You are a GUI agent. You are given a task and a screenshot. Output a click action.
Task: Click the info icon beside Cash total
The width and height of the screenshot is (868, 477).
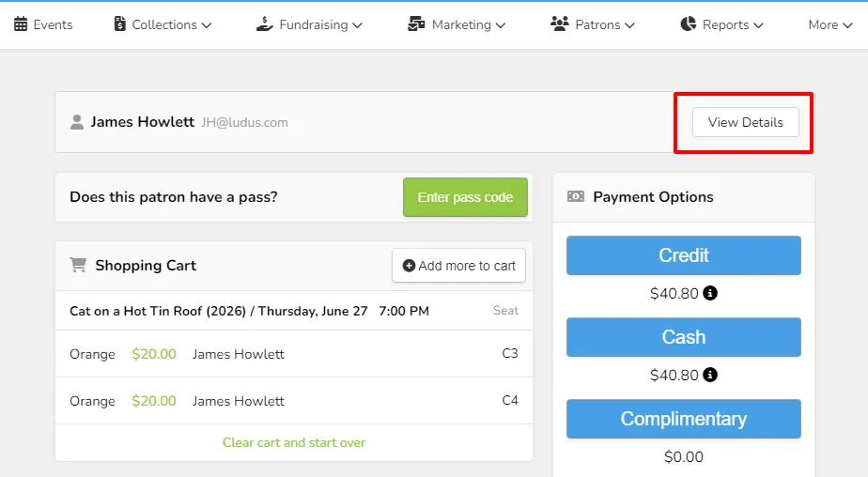point(710,375)
